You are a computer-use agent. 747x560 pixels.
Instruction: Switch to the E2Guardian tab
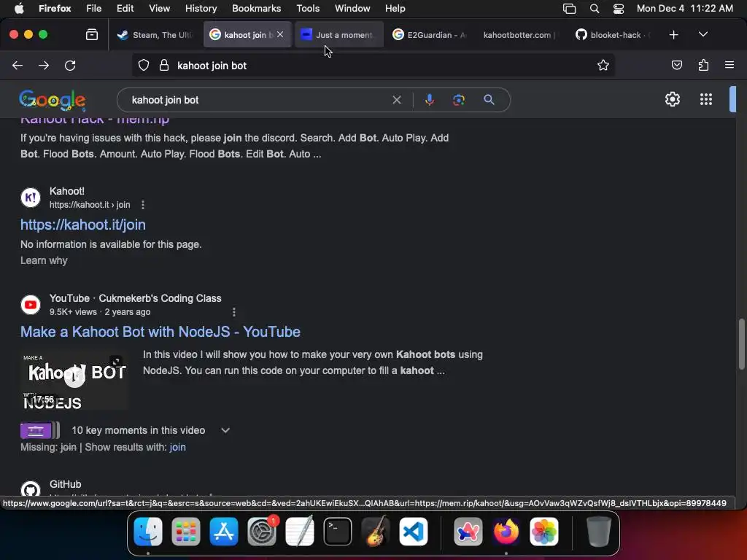point(429,35)
